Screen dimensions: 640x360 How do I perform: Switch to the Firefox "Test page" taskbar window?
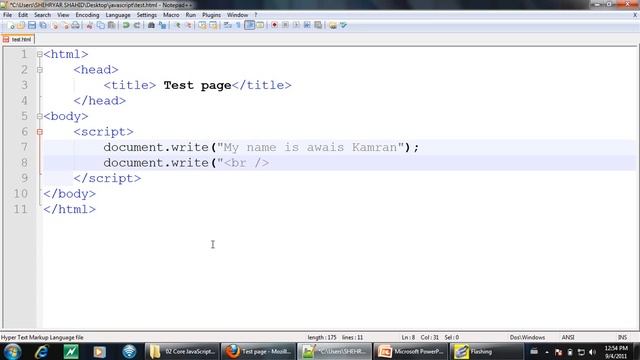pyautogui.click(x=258, y=351)
